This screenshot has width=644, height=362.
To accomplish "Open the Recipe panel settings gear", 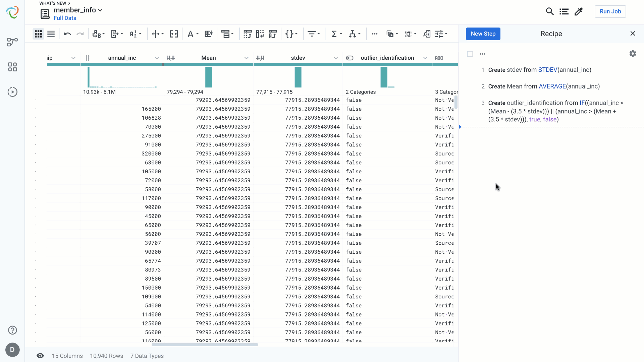I will (633, 54).
